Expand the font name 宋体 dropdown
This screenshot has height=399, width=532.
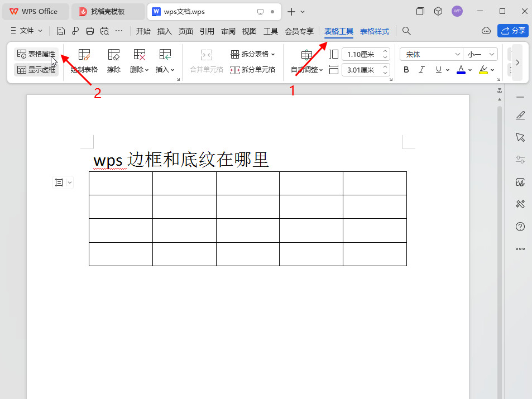(458, 54)
